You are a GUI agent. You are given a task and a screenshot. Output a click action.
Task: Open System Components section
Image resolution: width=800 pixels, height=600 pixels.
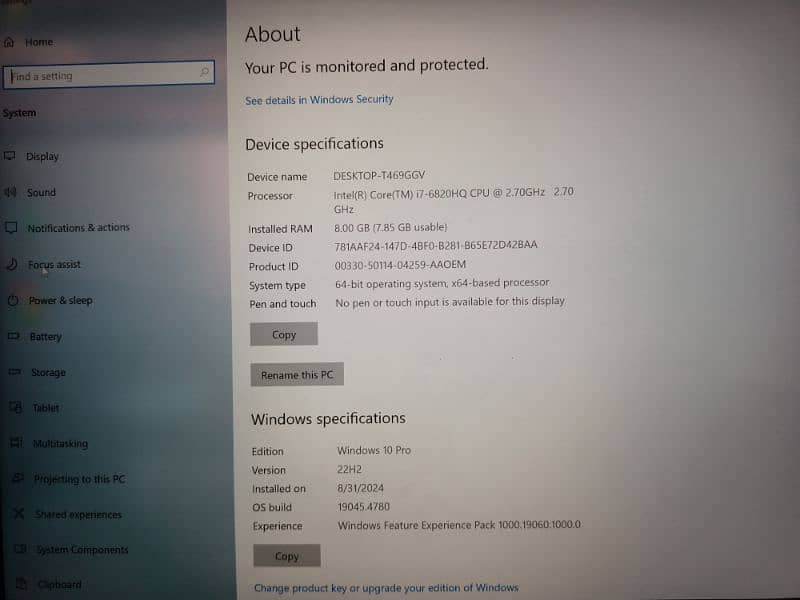(x=82, y=550)
